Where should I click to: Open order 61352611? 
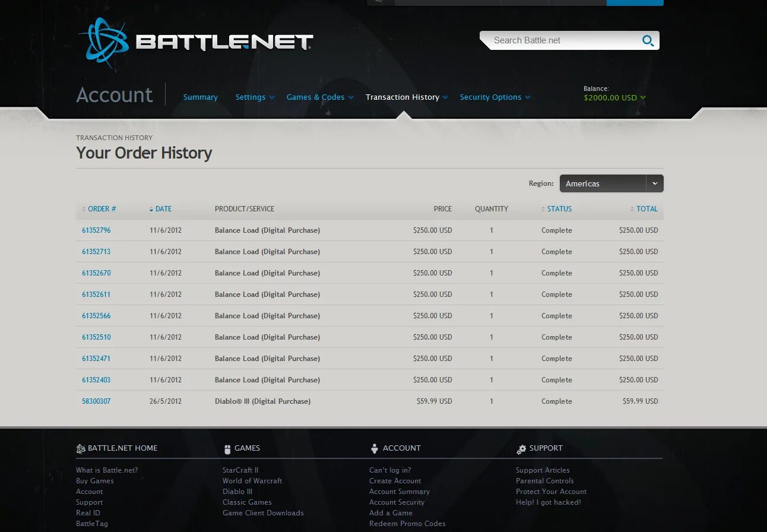[x=96, y=294]
